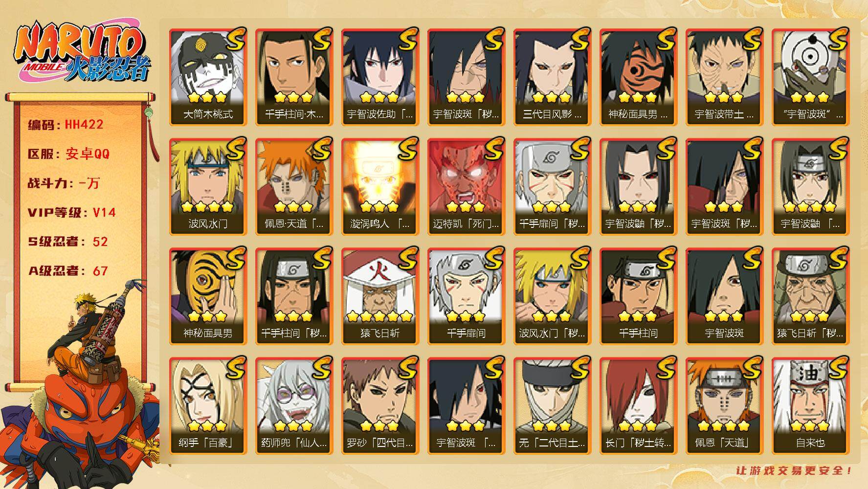Select the S级忍者 52 count line
868x489 pixels.
[x=67, y=242]
